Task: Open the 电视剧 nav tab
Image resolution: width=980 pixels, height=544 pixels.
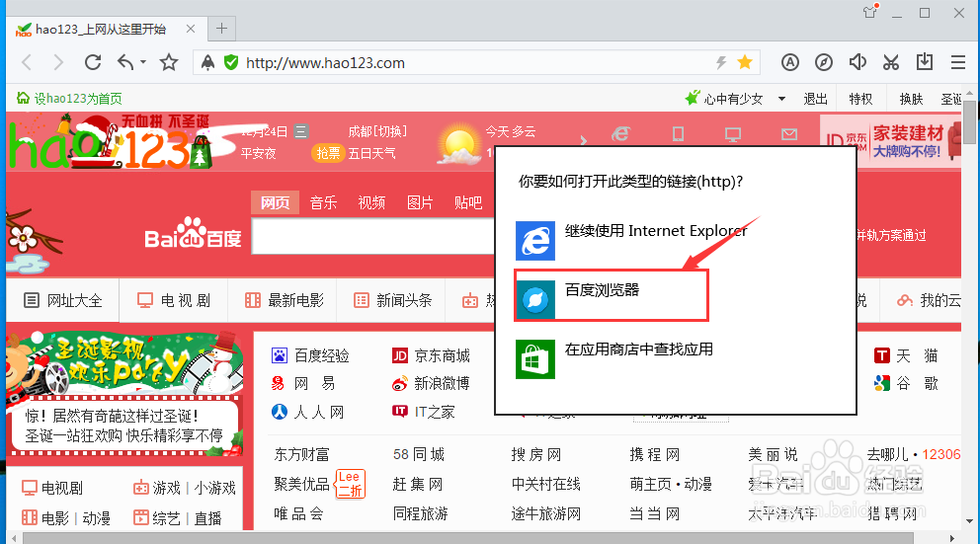Action: [174, 300]
